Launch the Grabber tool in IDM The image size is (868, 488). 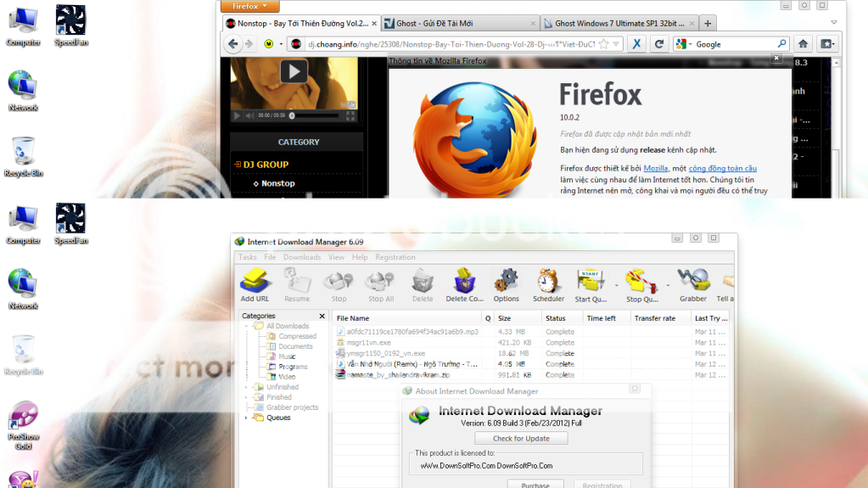pyautogui.click(x=693, y=283)
